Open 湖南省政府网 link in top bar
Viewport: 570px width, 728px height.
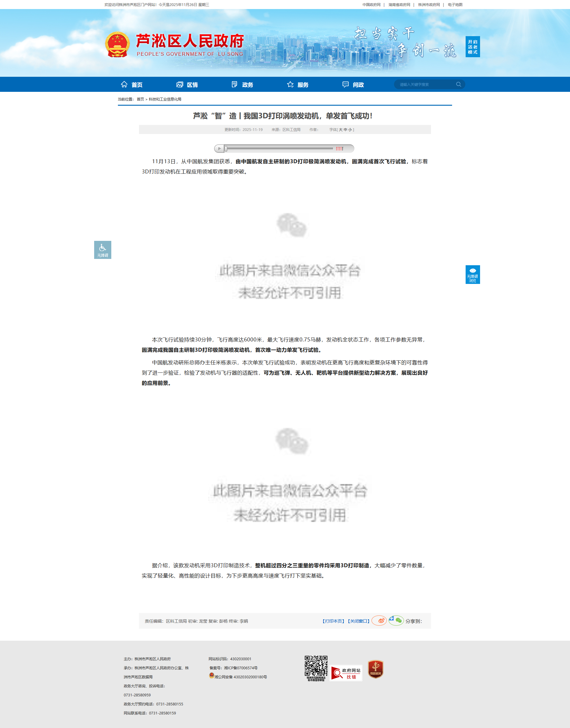[399, 5]
